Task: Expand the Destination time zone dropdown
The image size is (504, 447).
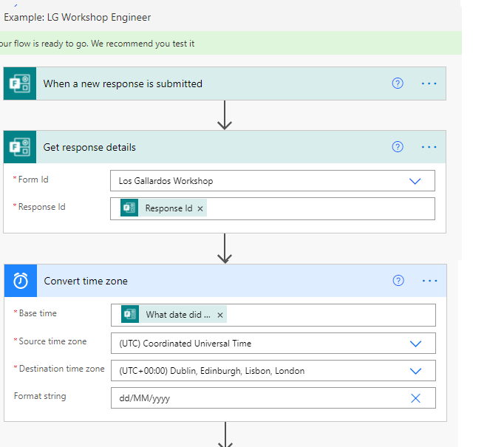Action: pyautogui.click(x=415, y=371)
